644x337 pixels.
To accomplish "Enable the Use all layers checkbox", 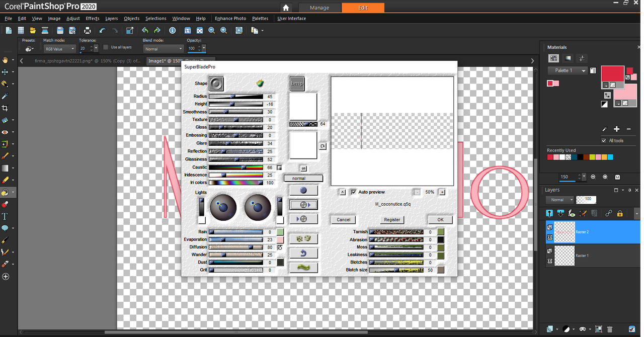I will [x=106, y=47].
